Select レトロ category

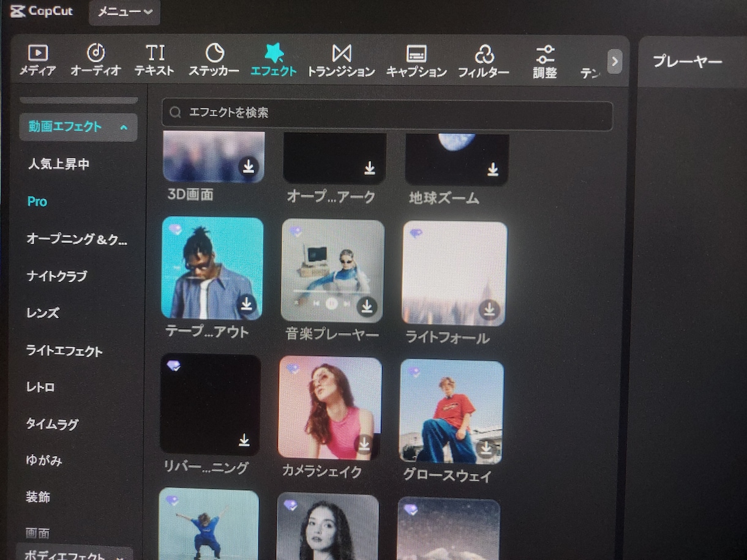pos(40,387)
